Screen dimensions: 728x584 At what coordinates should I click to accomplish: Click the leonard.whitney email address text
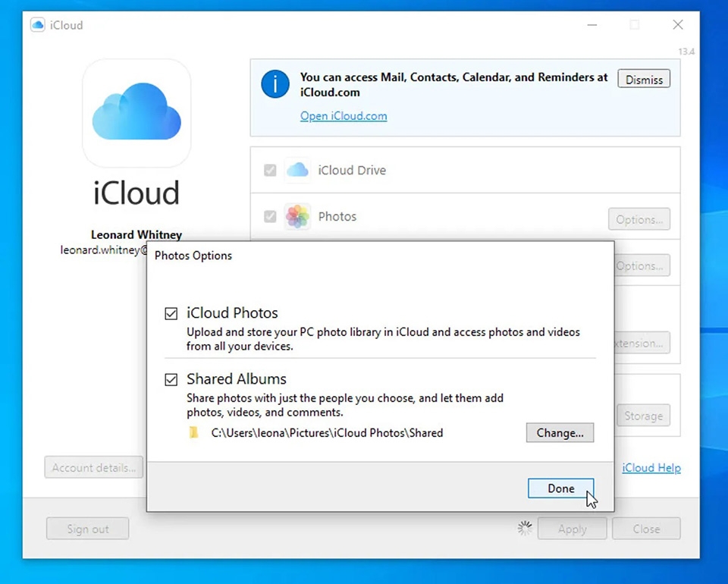(x=104, y=250)
